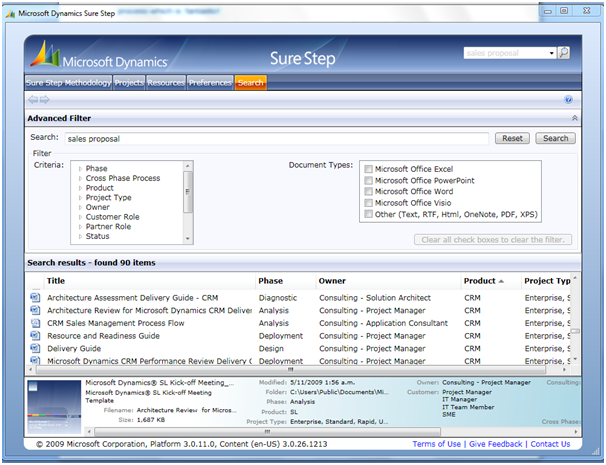Click the magnifier search icon in header
The height and width of the screenshot is (465, 606).
pos(564,53)
